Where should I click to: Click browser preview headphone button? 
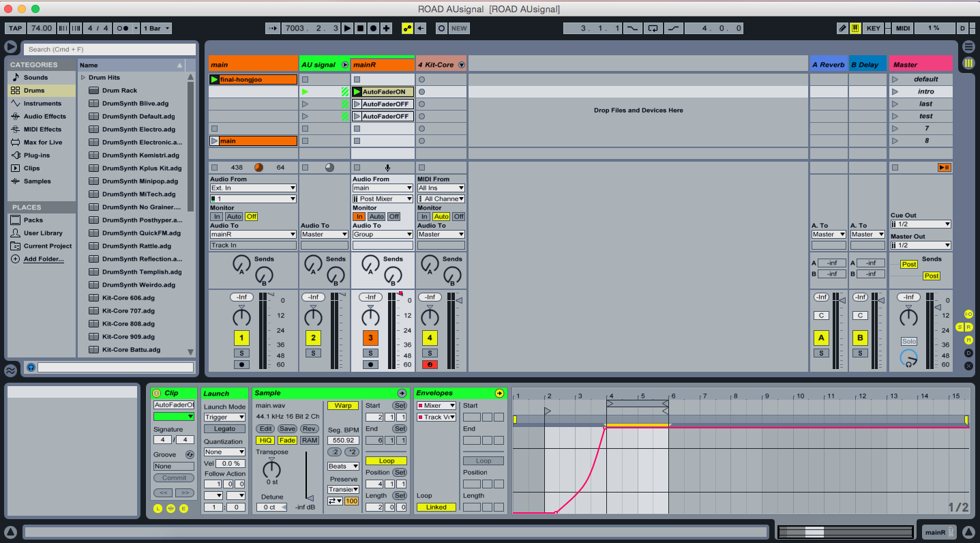point(31,367)
